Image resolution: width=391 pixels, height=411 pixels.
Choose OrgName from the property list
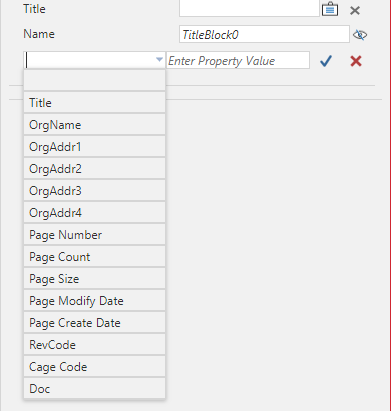tap(95, 124)
